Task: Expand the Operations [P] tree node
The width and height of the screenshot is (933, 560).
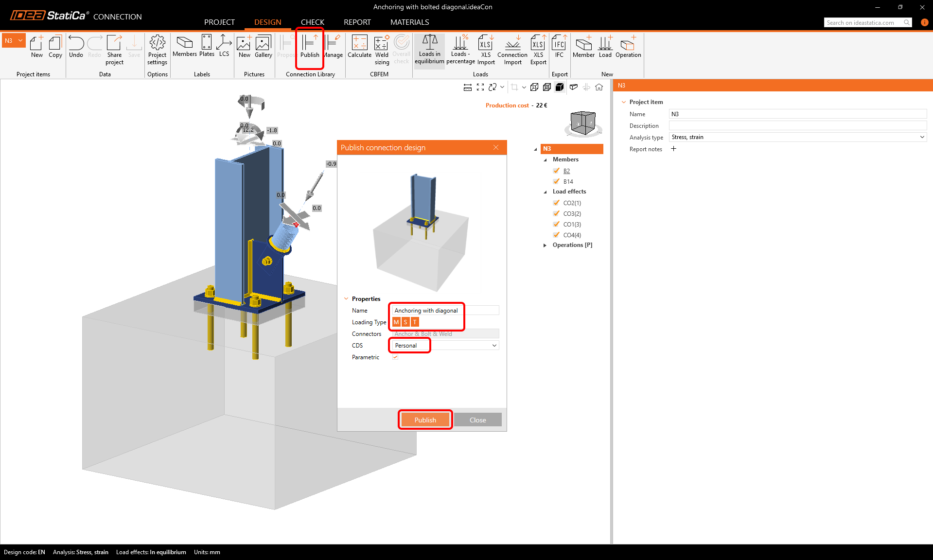Action: [545, 245]
